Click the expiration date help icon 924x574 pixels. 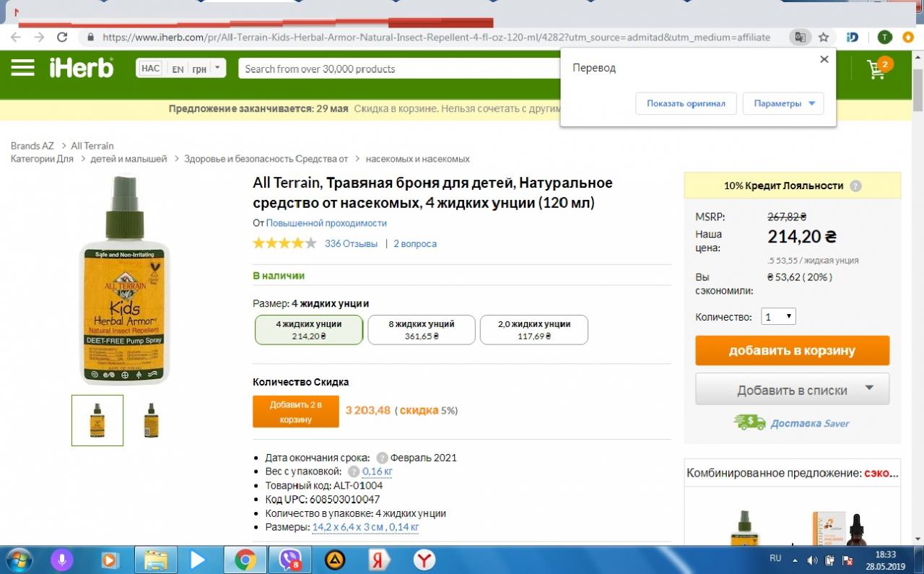[382, 458]
